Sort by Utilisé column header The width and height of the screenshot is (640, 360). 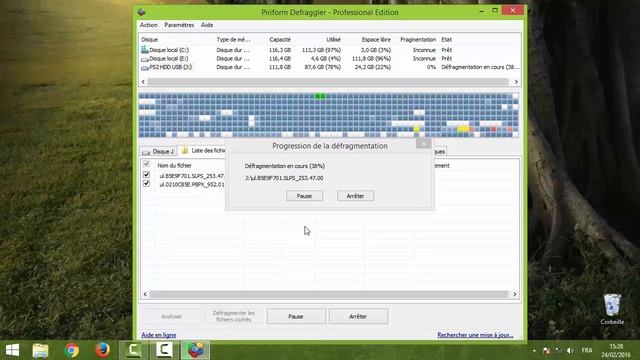click(333, 40)
